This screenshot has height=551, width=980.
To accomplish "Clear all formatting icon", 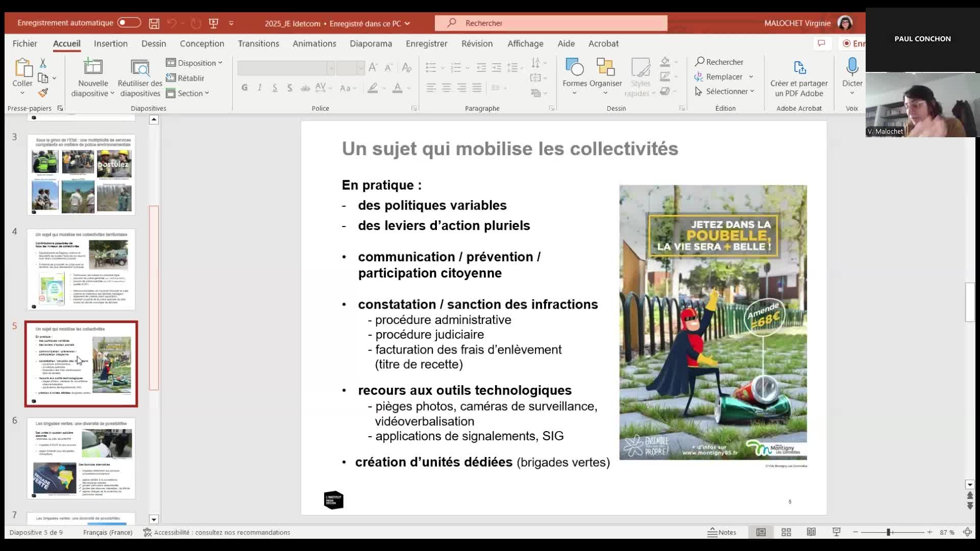I will tap(407, 67).
